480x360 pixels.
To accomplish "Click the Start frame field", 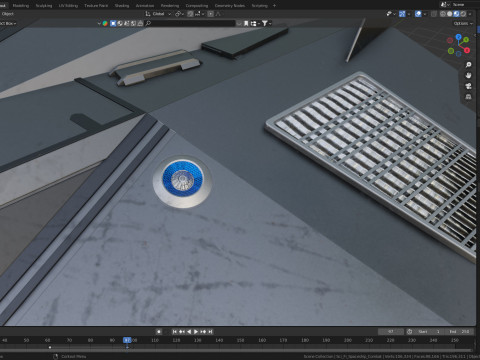I will (x=429, y=332).
